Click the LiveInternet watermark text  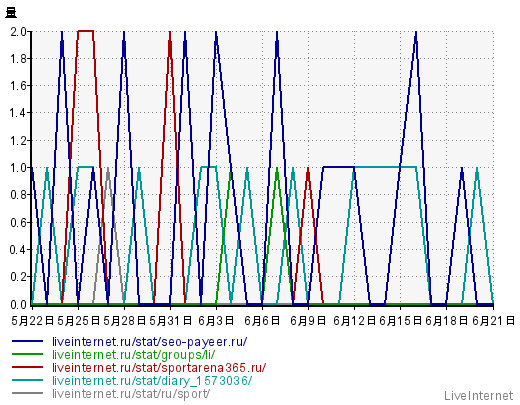tap(479, 396)
